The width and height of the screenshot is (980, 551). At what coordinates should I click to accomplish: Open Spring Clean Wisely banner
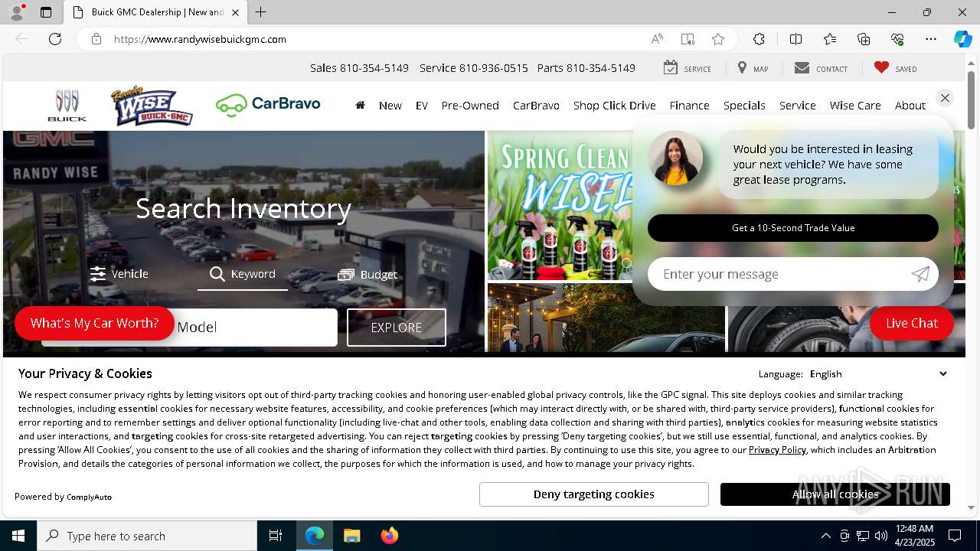point(560,205)
